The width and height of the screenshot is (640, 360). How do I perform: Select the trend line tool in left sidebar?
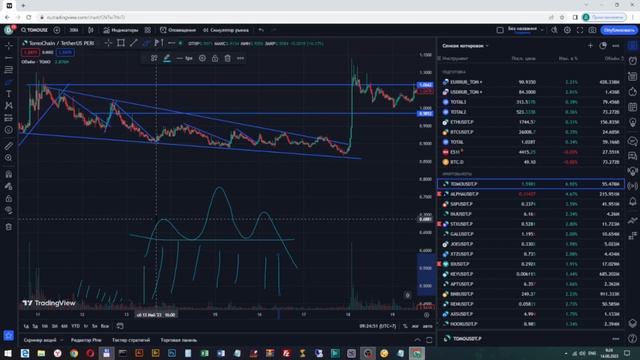(x=9, y=58)
